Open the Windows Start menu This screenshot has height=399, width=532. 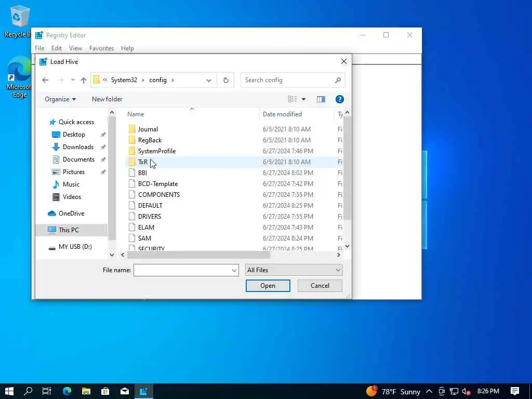click(9, 391)
